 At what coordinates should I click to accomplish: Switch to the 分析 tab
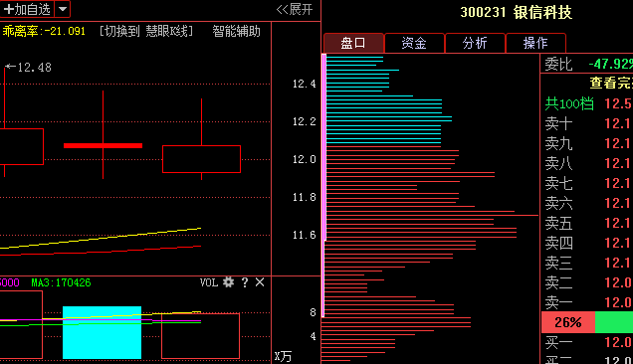pyautogui.click(x=475, y=43)
